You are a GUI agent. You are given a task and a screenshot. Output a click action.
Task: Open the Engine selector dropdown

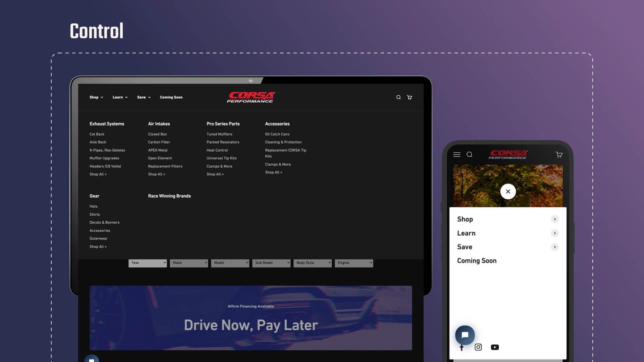(x=354, y=263)
